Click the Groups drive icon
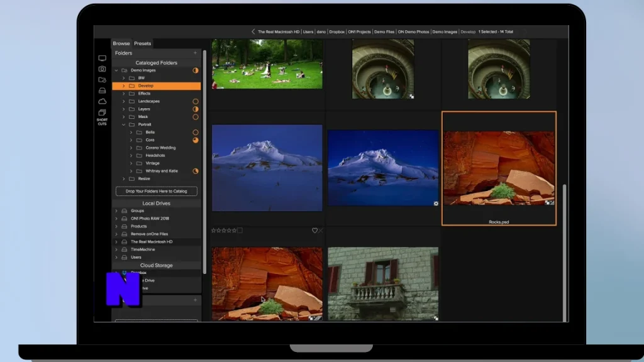This screenshot has height=362, width=644. click(x=124, y=211)
